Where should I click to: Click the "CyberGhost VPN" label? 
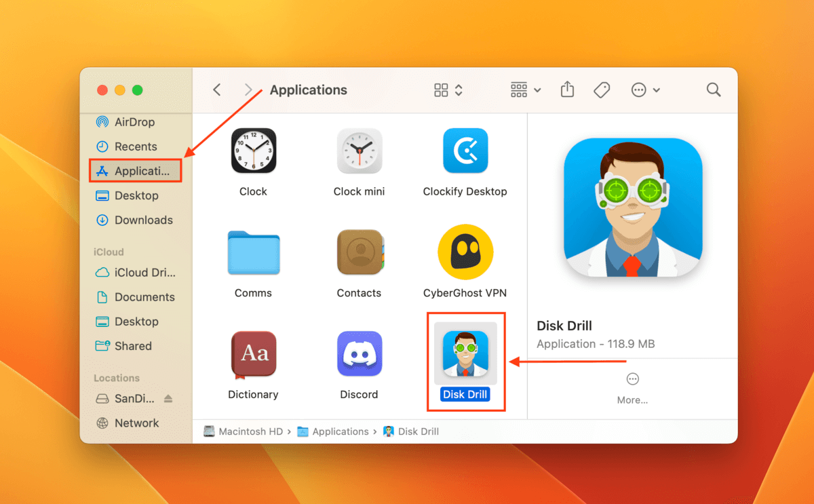click(x=465, y=293)
